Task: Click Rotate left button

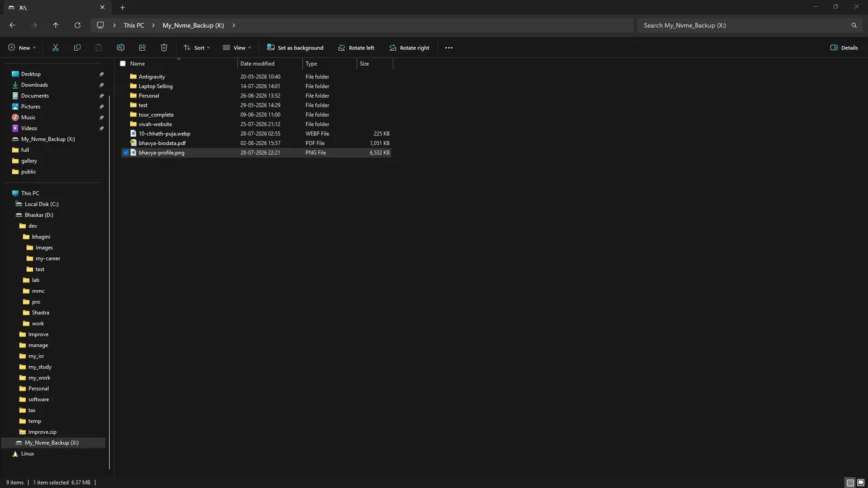Action: 356,47
